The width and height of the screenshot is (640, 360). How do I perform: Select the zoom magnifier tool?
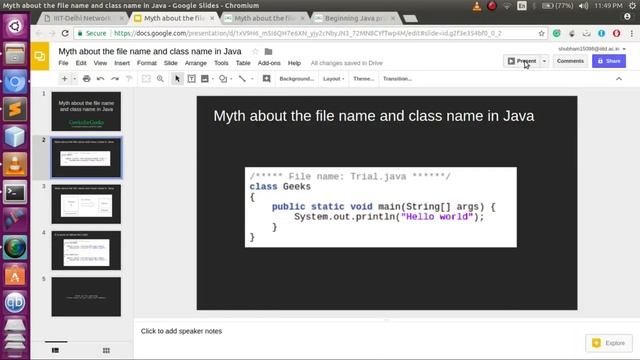coord(160,79)
